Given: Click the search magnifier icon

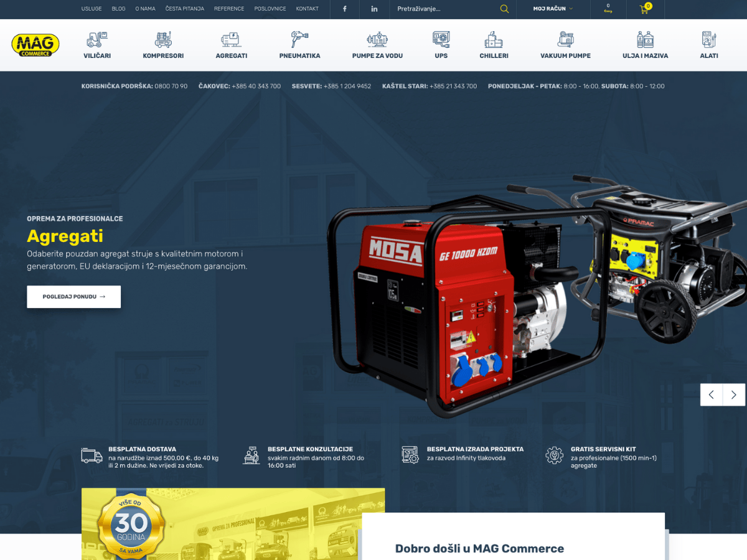Looking at the screenshot, I should [504, 9].
